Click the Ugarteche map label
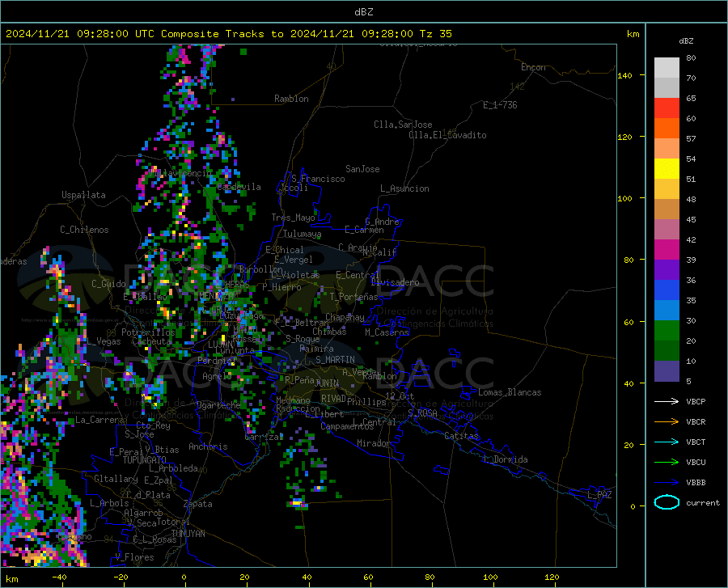 coord(218,405)
